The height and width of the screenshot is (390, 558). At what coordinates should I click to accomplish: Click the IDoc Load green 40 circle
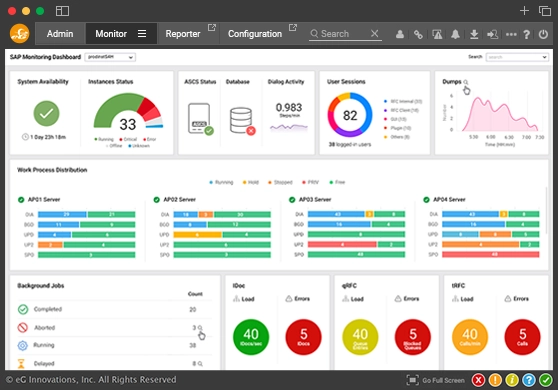point(251,337)
